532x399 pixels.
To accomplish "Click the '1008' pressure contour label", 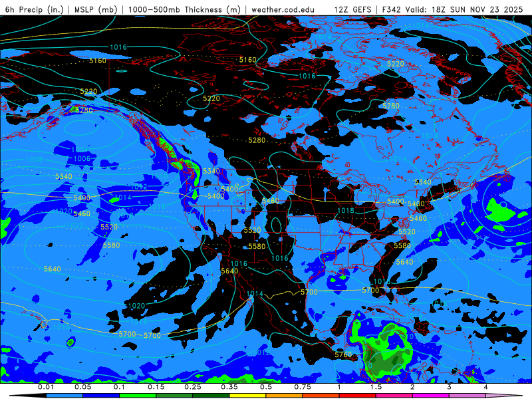I will coord(35,160).
